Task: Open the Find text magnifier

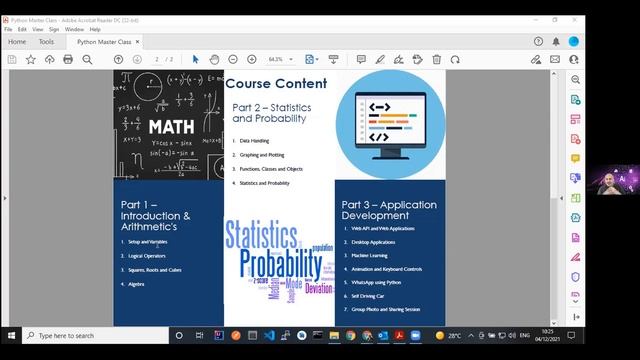Action: tap(87, 60)
